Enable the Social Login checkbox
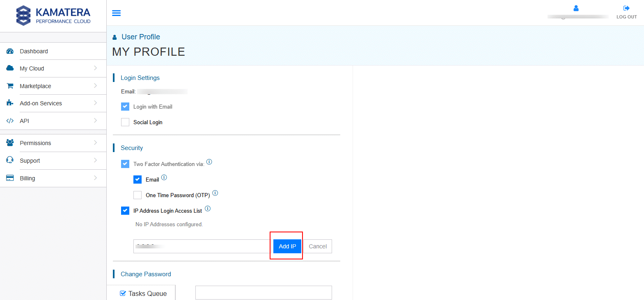 click(x=125, y=122)
